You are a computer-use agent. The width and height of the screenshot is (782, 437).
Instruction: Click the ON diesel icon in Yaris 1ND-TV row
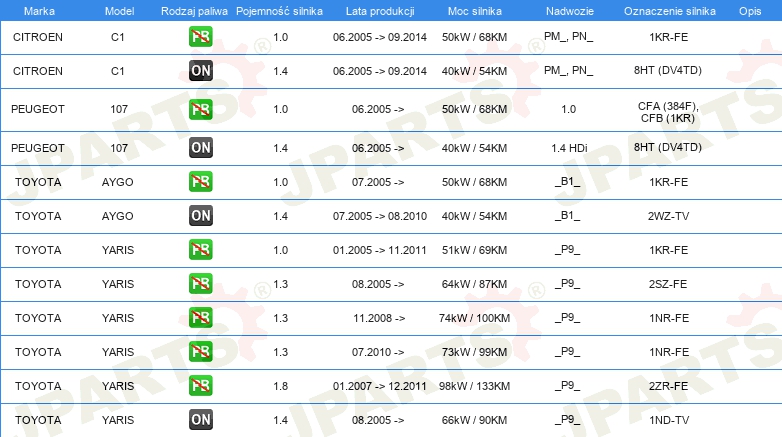pos(200,420)
